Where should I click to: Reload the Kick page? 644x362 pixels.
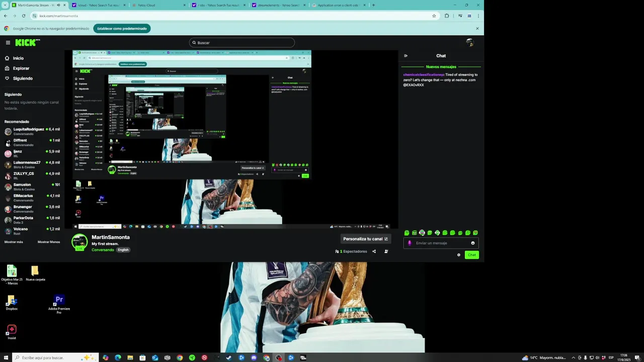pyautogui.click(x=23, y=16)
